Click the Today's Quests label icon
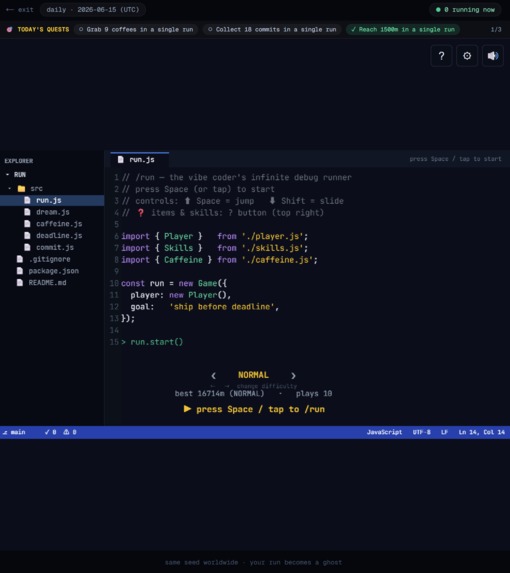 (x=9, y=29)
